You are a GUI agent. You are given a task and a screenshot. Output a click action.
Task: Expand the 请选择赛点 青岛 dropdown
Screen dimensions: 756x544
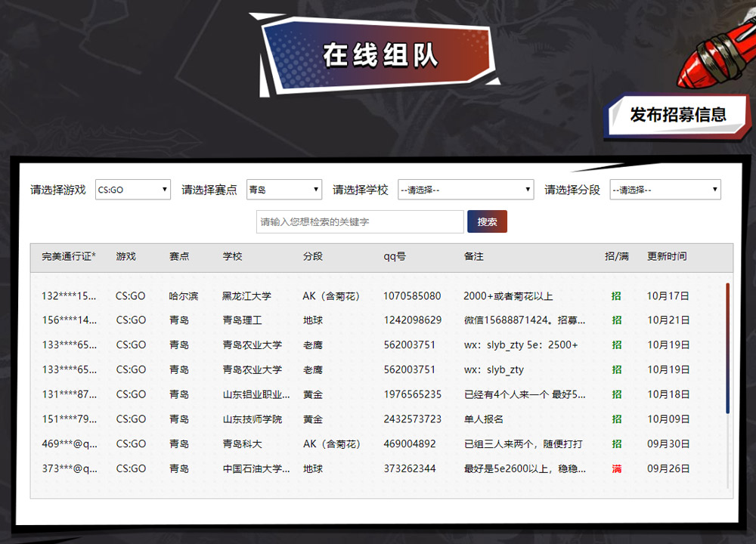coord(283,190)
